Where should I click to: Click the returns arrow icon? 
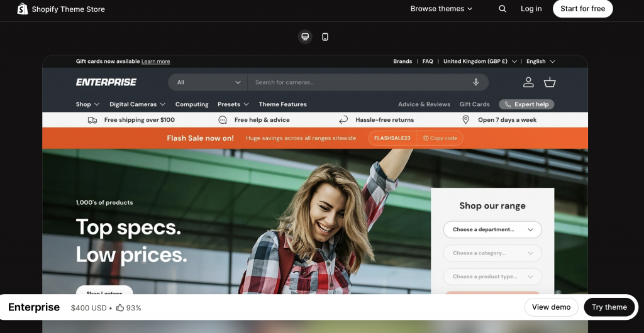click(x=343, y=120)
